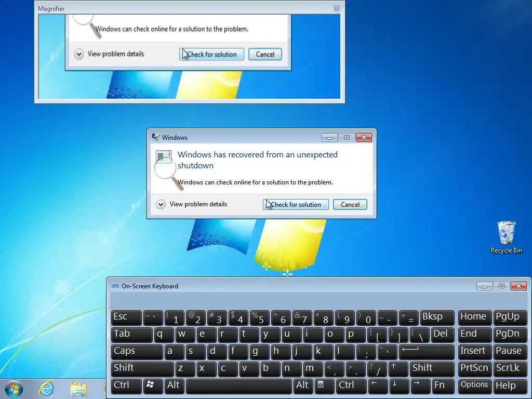532x399 pixels.
Task: Tap the spacebar on On-Screen Keyboard
Action: pyautogui.click(x=239, y=386)
